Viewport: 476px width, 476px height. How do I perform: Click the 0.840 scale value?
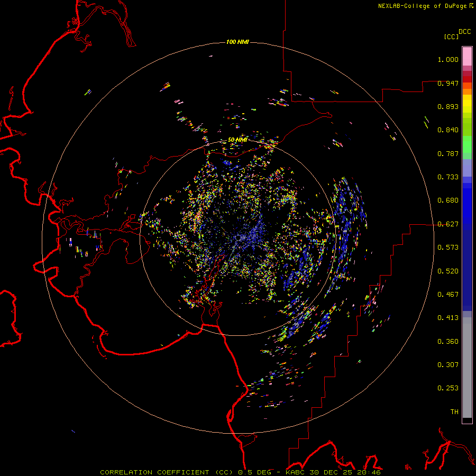point(448,130)
